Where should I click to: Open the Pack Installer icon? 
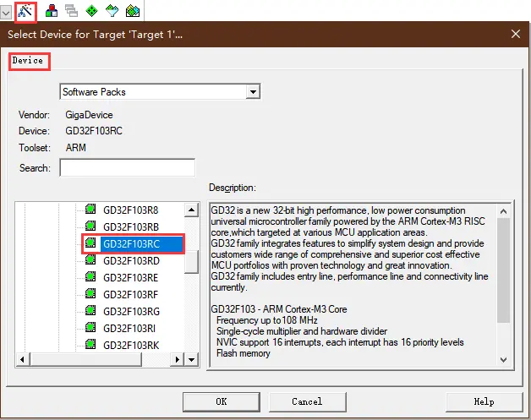tap(132, 11)
